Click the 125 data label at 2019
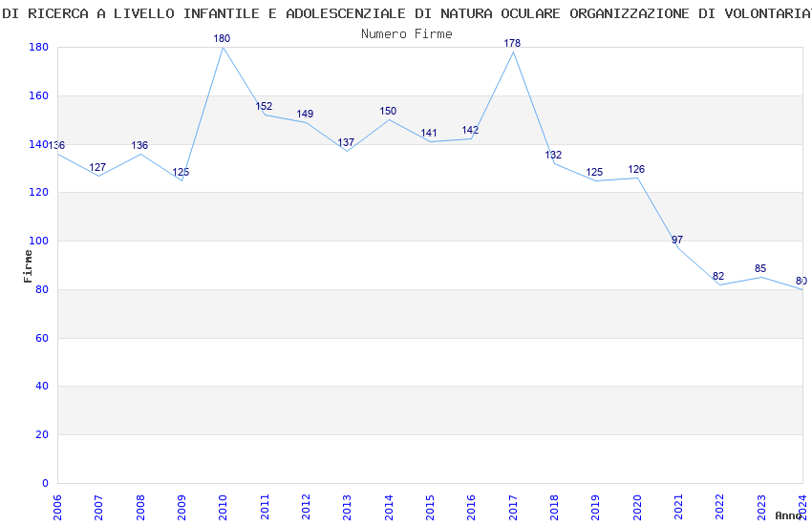 click(594, 172)
